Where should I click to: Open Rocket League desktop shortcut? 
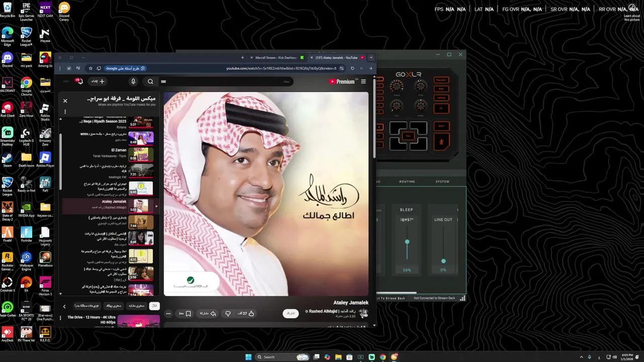click(x=7, y=185)
